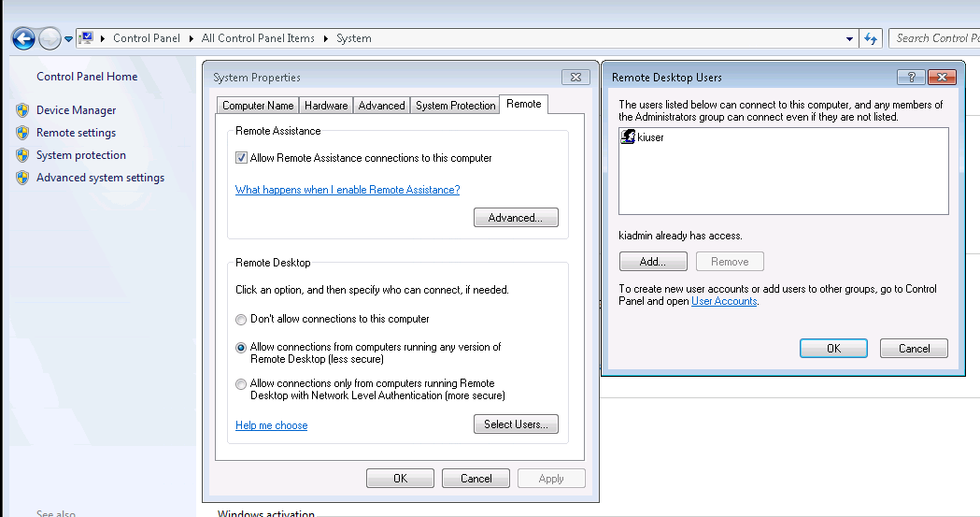Expand the recent pages dropdown next to forward button

pos(68,39)
